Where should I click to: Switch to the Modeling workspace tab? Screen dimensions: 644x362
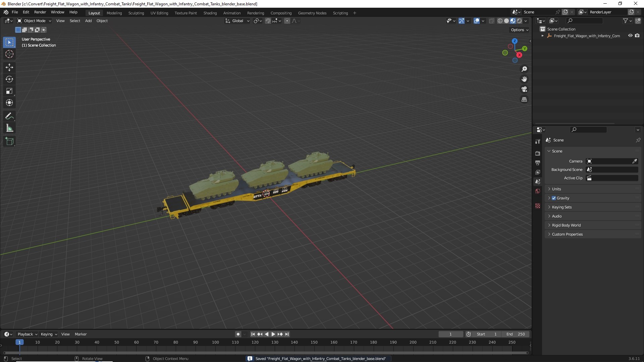(x=114, y=13)
